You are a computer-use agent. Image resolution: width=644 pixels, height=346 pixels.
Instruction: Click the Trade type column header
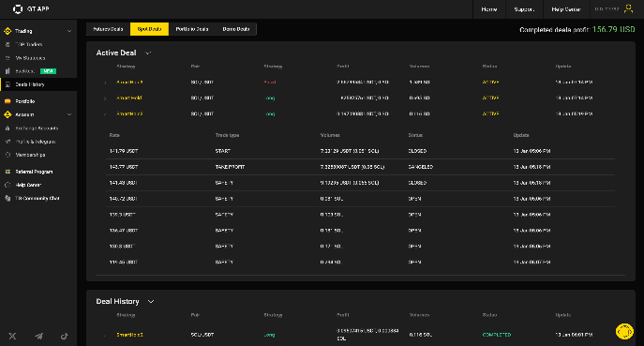[x=227, y=135]
